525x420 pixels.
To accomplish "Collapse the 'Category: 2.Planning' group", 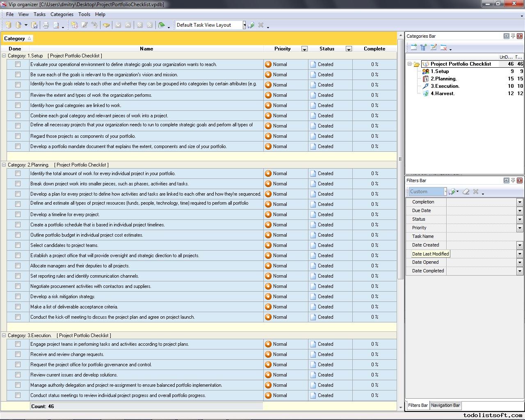I will click(x=4, y=165).
